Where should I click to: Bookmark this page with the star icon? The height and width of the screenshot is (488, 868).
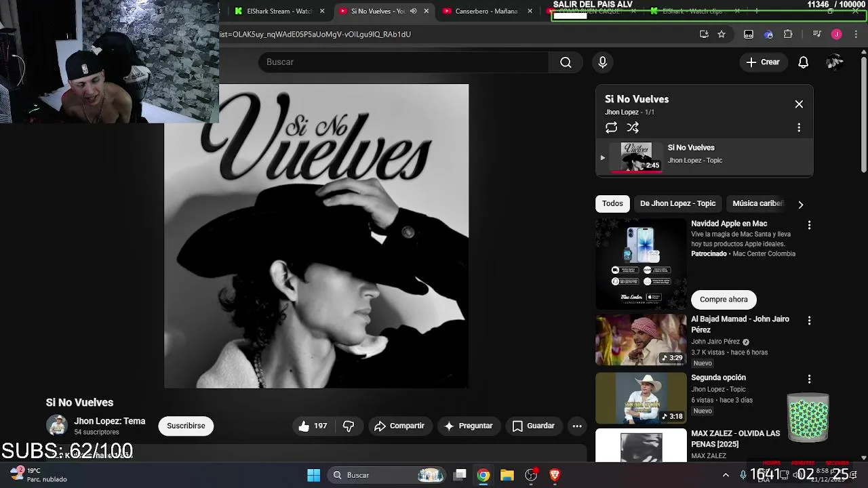(x=722, y=34)
